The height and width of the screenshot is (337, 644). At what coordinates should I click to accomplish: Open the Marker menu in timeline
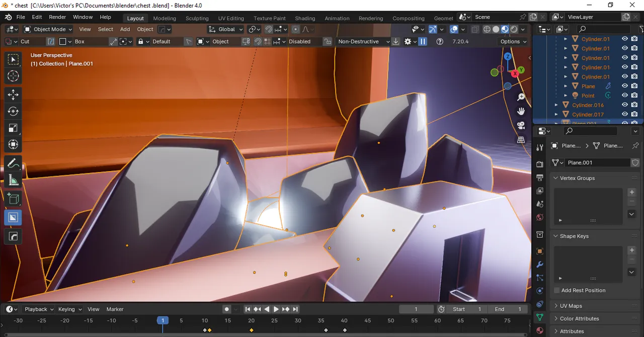pyautogui.click(x=115, y=309)
